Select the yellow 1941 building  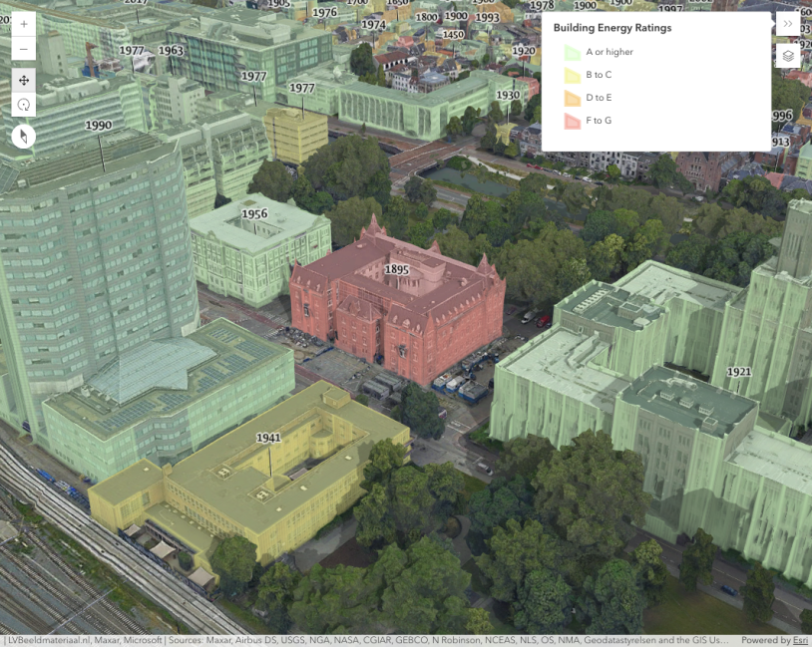coord(259,479)
